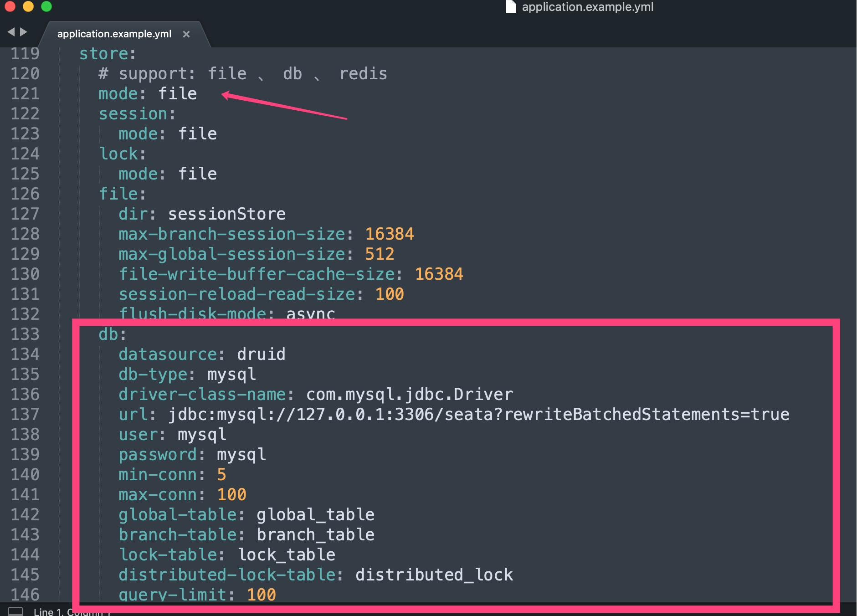Select the application.example.yml tab

114,34
